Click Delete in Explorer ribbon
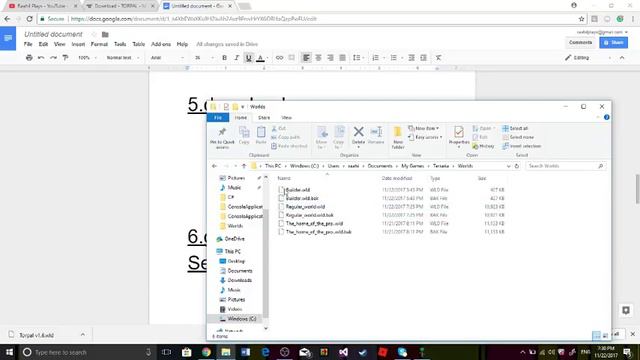 pos(358,136)
